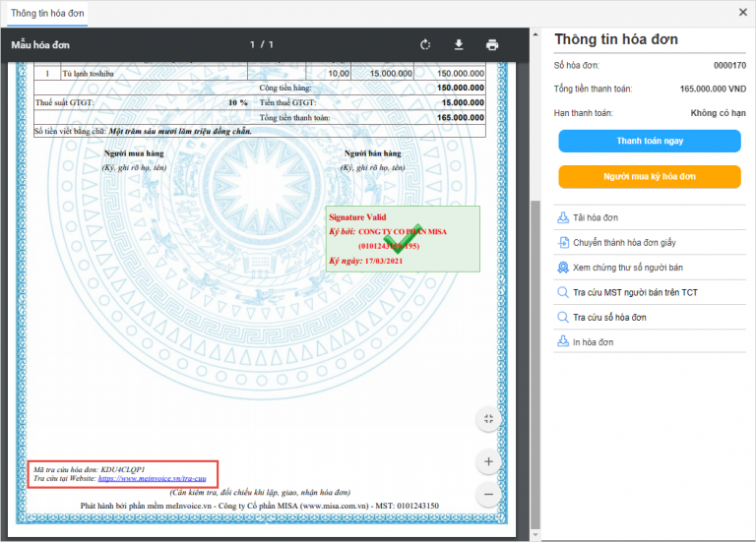Click magnifier icon beside Tra cứu số hóa đơn
This screenshot has width=756, height=542.
(x=563, y=317)
